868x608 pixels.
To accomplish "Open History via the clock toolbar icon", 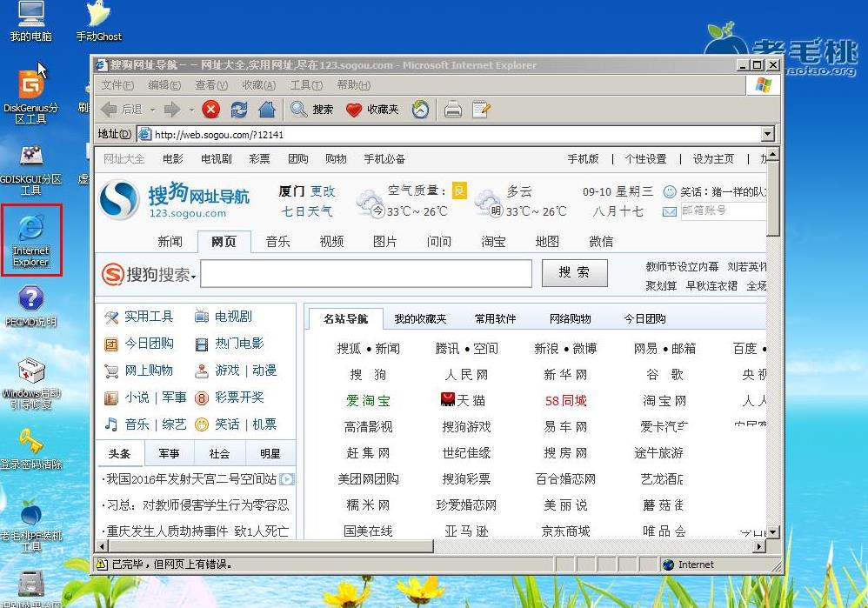I will coord(420,109).
